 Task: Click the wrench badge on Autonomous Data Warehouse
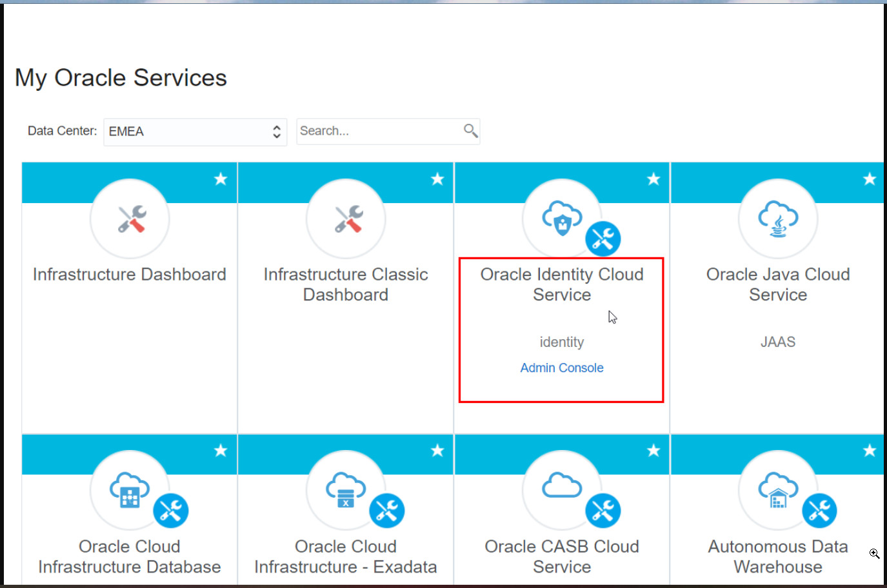point(819,511)
